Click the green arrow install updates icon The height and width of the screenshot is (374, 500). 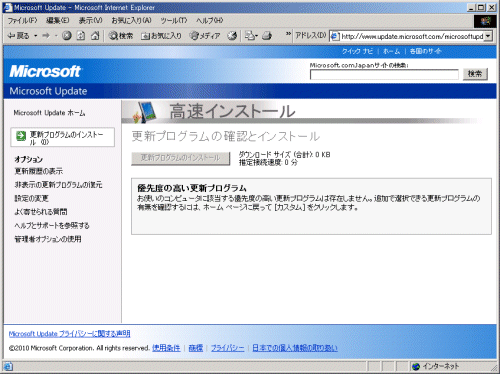coord(21,136)
